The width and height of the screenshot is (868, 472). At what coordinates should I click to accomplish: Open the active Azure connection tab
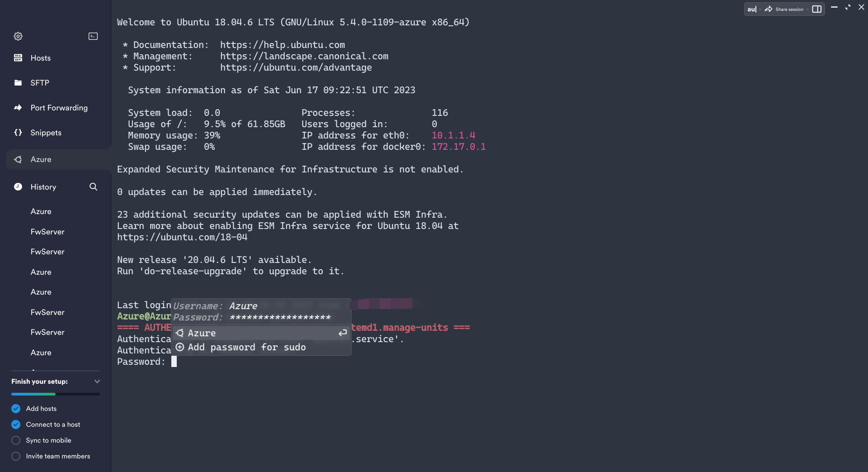[x=58, y=159]
